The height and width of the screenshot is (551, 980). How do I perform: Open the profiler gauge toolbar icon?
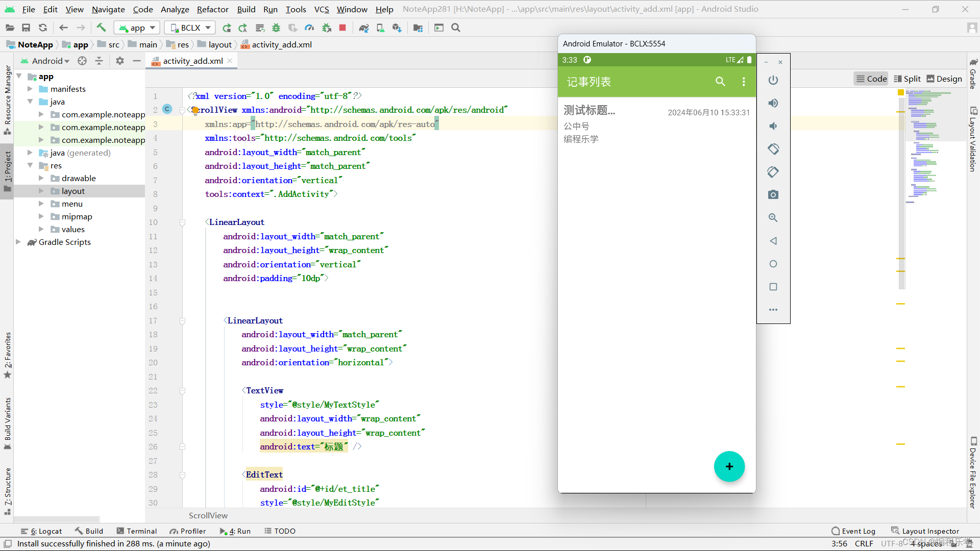point(309,28)
